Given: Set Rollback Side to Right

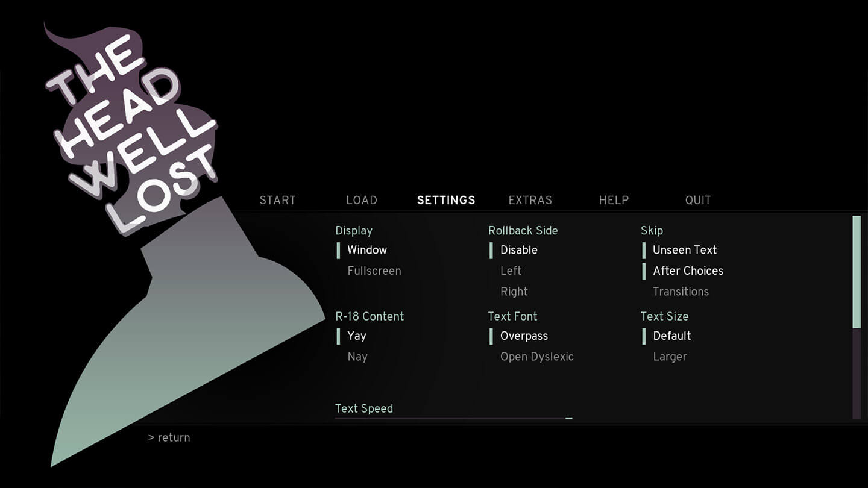Looking at the screenshot, I should (514, 292).
